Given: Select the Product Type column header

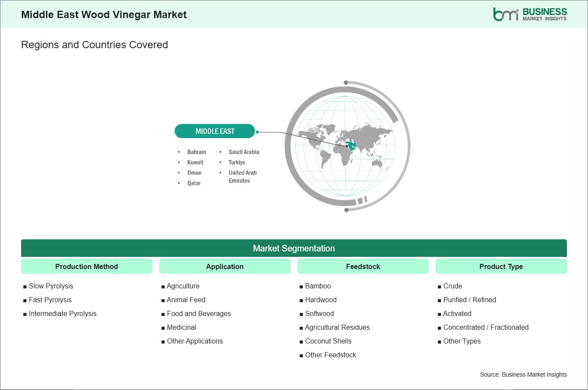Looking at the screenshot, I should pos(501,266).
